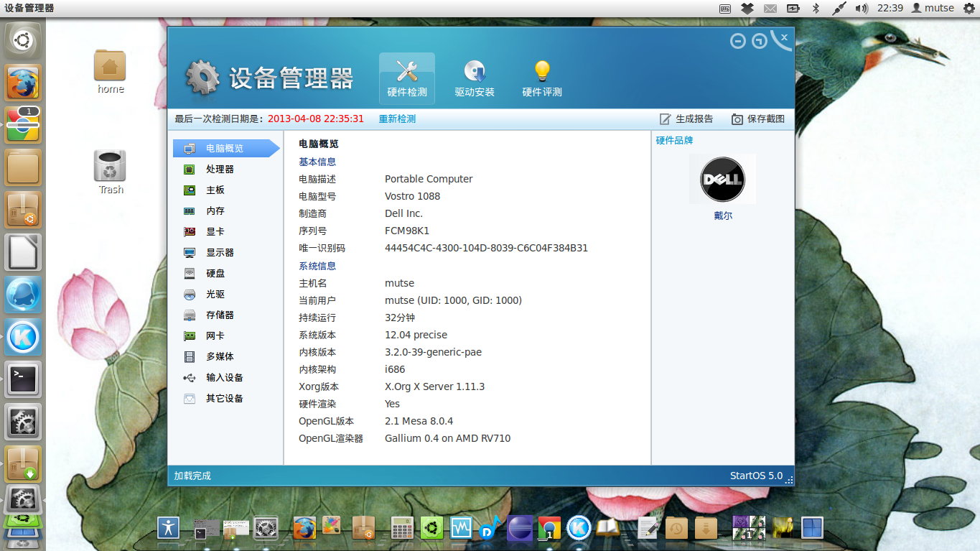
Task: Open the calculator in the bottom dock
Action: click(x=402, y=528)
